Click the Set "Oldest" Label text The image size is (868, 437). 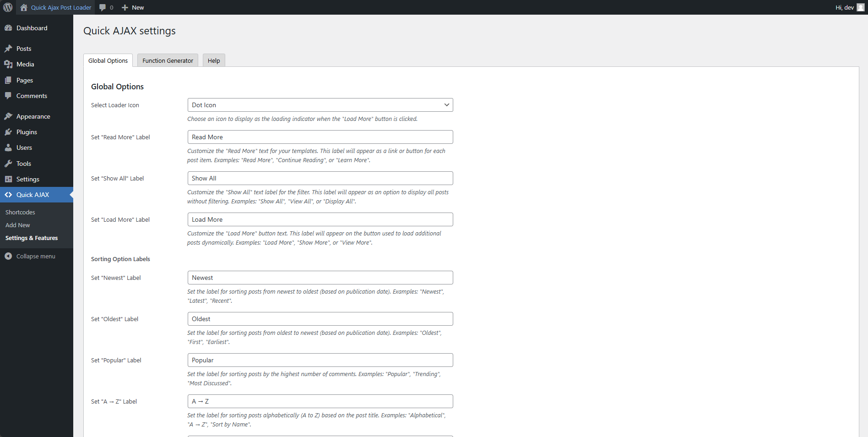[x=114, y=319]
